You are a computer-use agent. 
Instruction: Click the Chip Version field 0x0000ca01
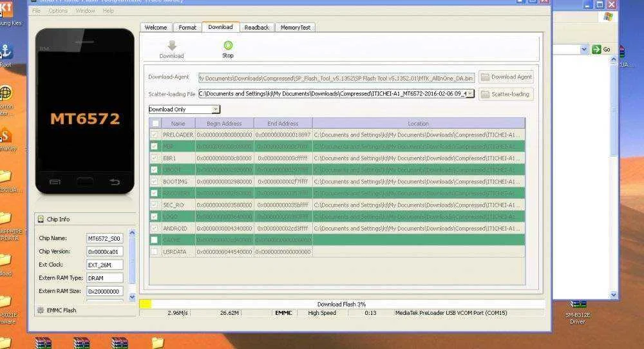coord(105,252)
